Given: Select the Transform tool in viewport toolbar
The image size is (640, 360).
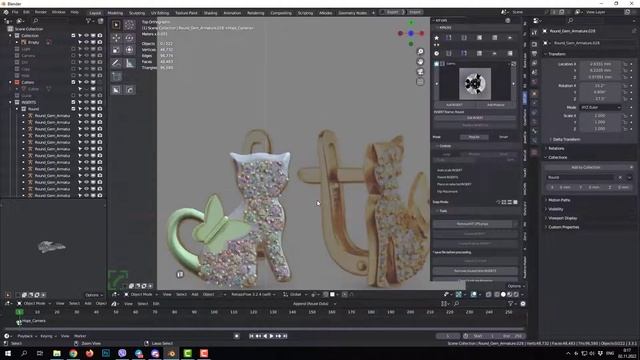Looking at the screenshot, I should point(130,50).
